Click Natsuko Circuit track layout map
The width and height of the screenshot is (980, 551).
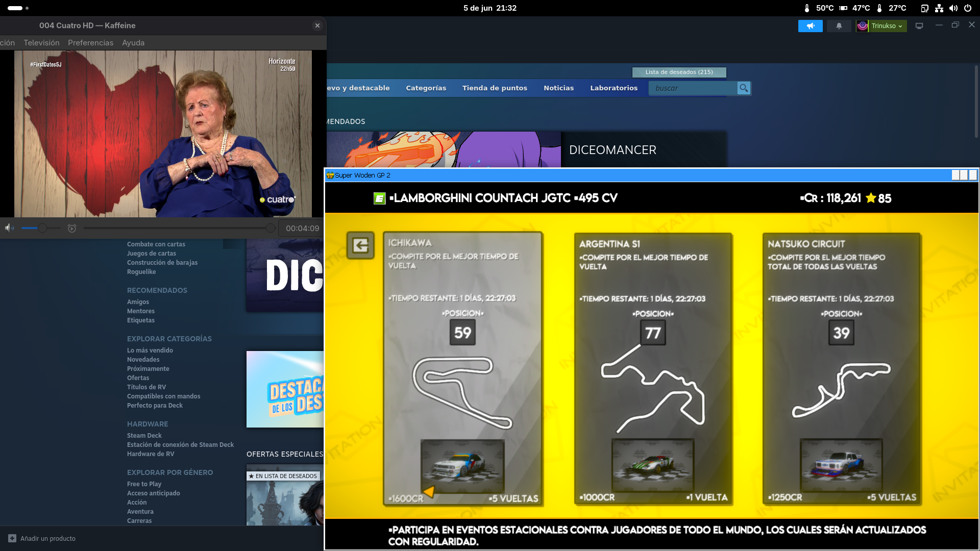tap(841, 390)
